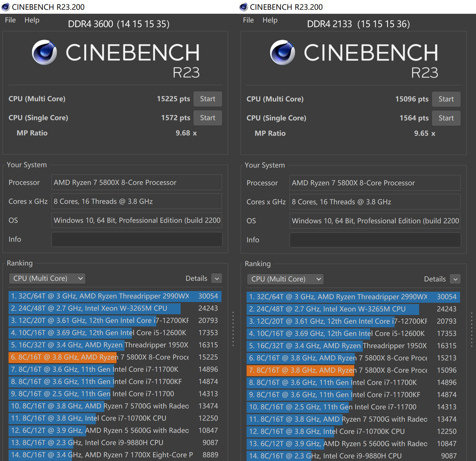Click the Cinebench title bar icon in left window
Image resolution: width=476 pixels, height=461 pixels.
click(6, 7)
